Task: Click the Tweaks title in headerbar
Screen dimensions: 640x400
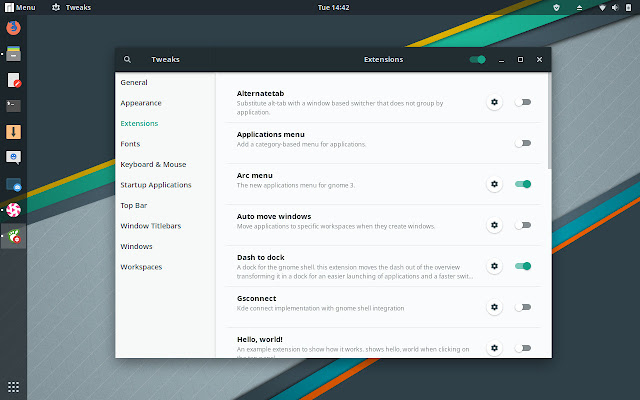Action: tap(165, 60)
